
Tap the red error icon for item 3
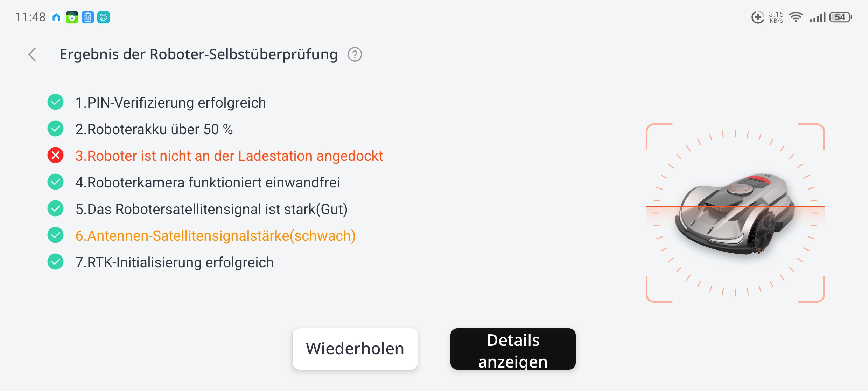point(55,155)
